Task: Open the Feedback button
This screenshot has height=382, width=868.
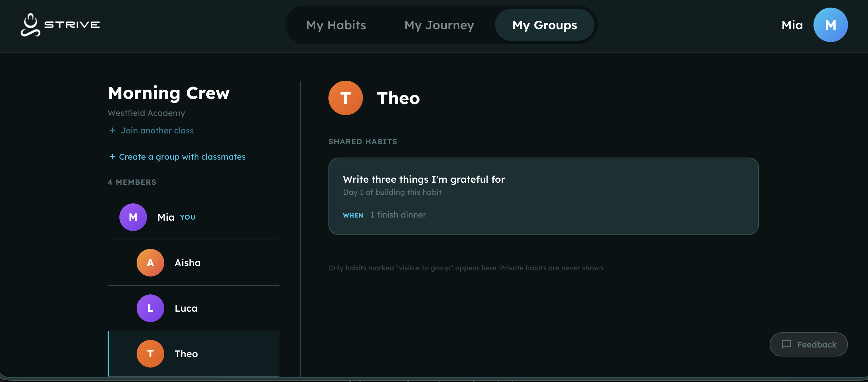Action: coord(808,344)
